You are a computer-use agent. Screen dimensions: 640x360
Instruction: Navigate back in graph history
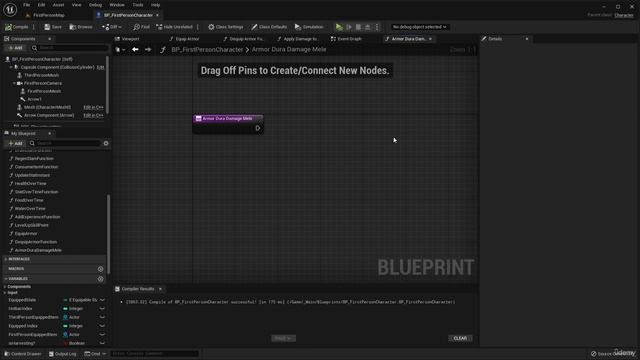point(135,49)
